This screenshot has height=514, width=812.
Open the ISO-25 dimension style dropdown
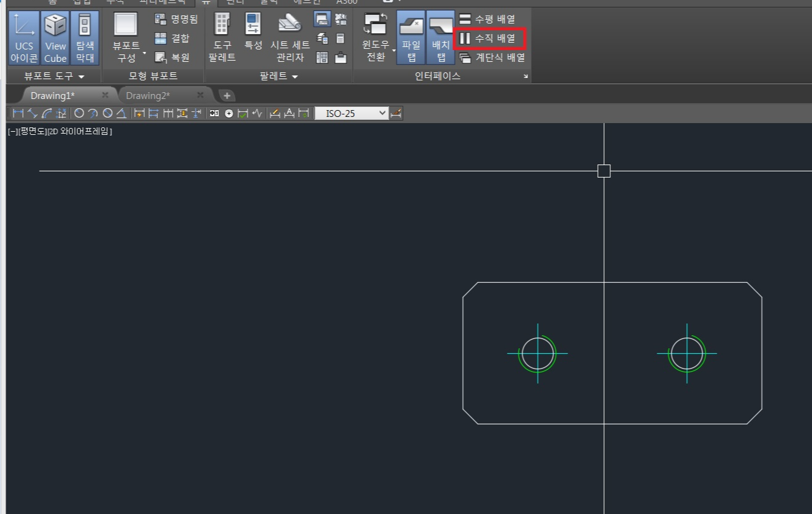pos(352,113)
